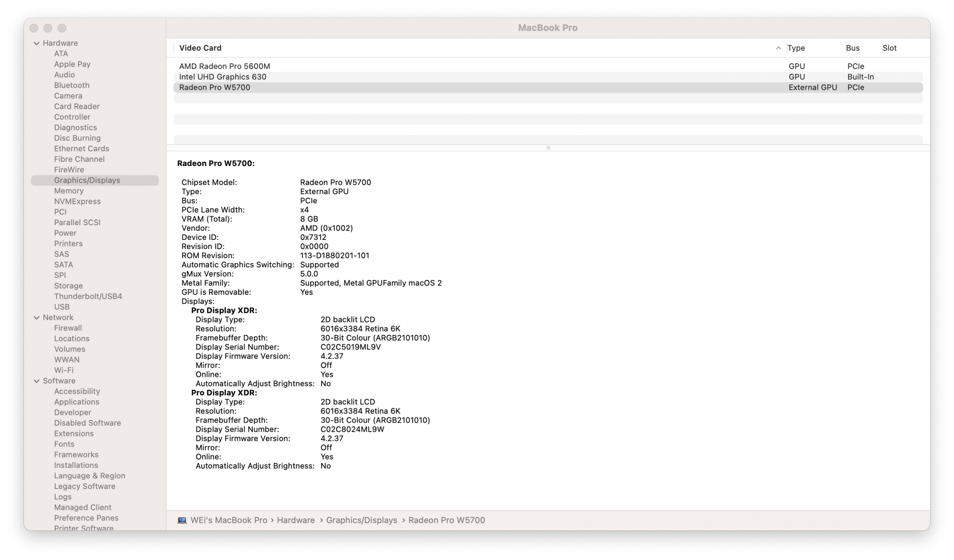954x560 pixels.
Task: Click the laptop icon in the path bar
Action: coord(182,520)
